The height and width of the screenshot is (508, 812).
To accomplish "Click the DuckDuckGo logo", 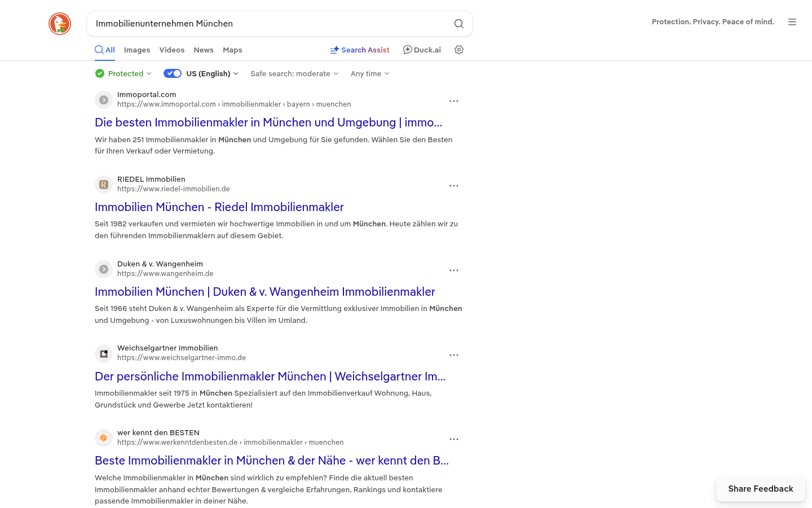I will click(x=60, y=24).
